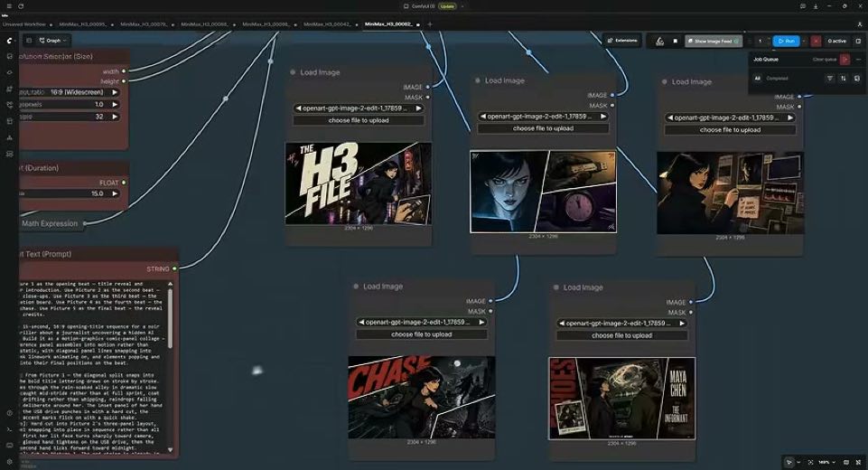Viewport: 868px width, 470px height.
Task: Click the collapsed Math Expression node
Action: point(51,223)
